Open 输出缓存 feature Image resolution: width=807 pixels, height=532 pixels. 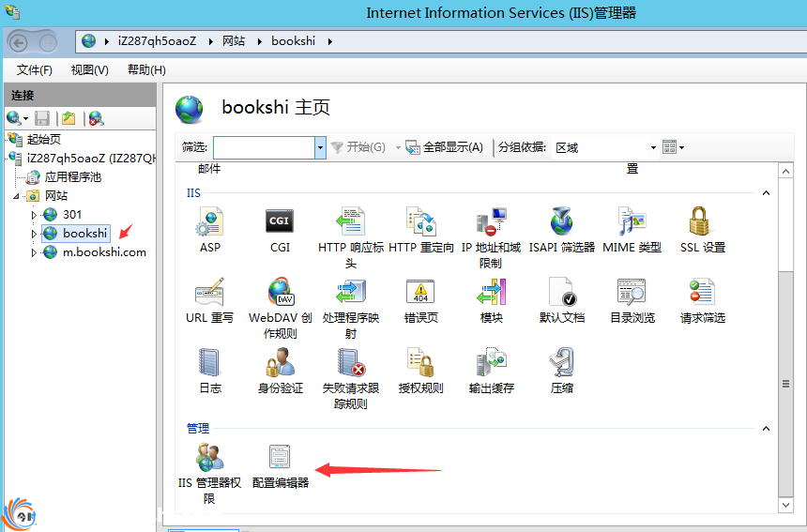(x=491, y=371)
